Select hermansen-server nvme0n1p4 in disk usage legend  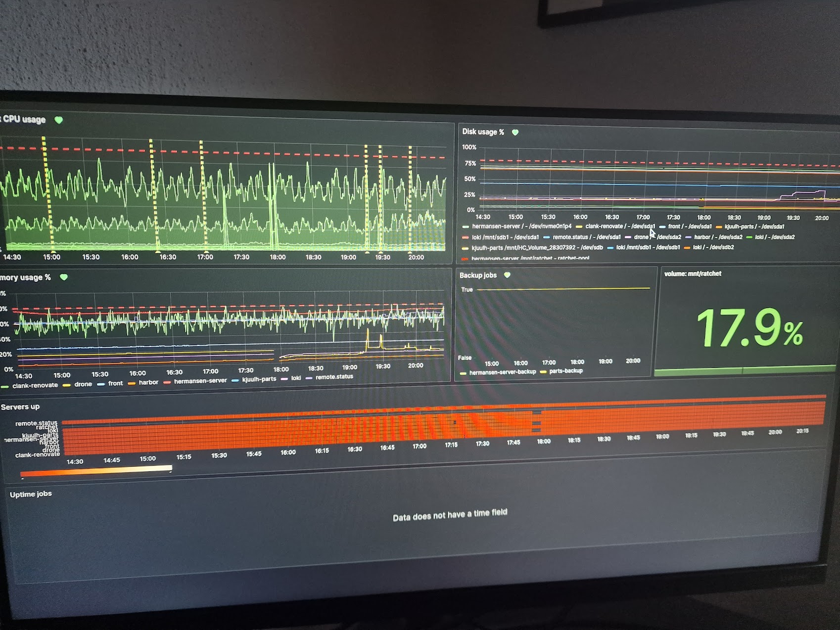pos(521,226)
